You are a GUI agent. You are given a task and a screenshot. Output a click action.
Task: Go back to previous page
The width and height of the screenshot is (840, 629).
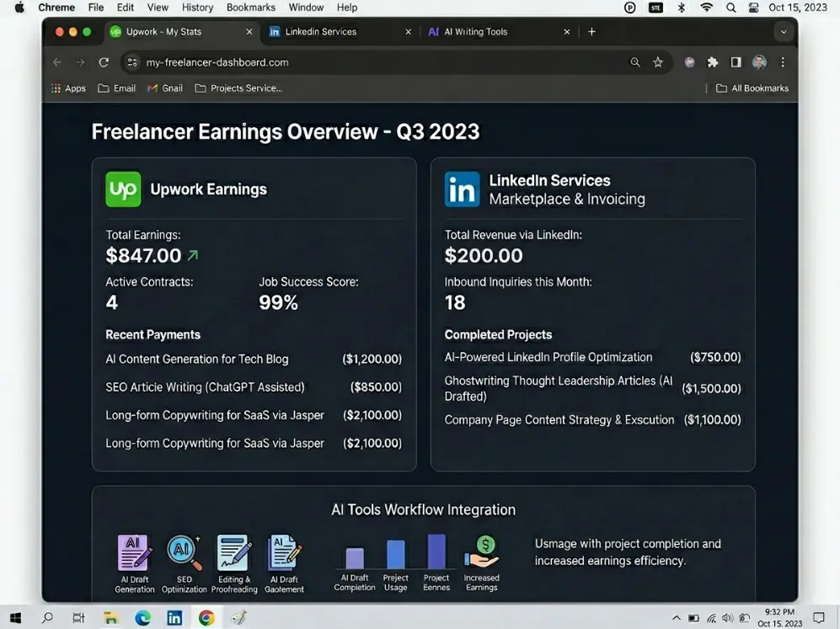tap(57, 62)
